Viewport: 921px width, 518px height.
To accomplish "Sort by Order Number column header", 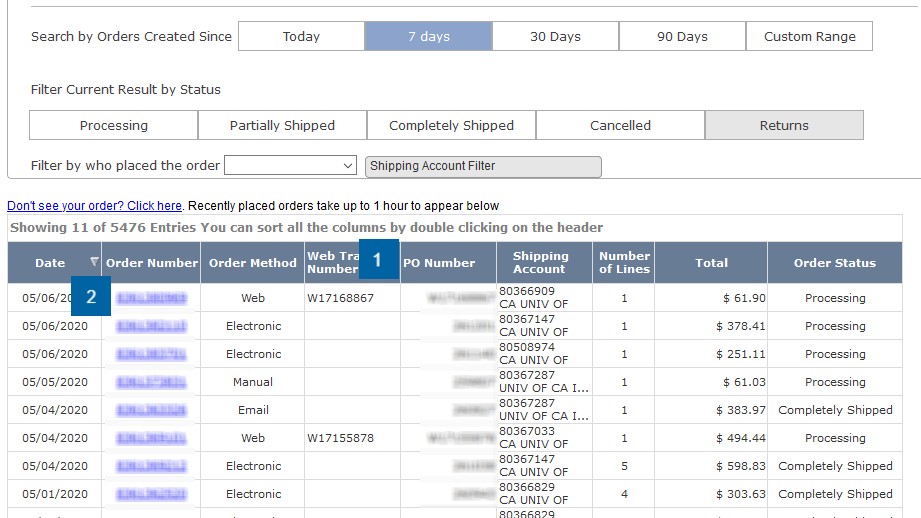I will 152,263.
